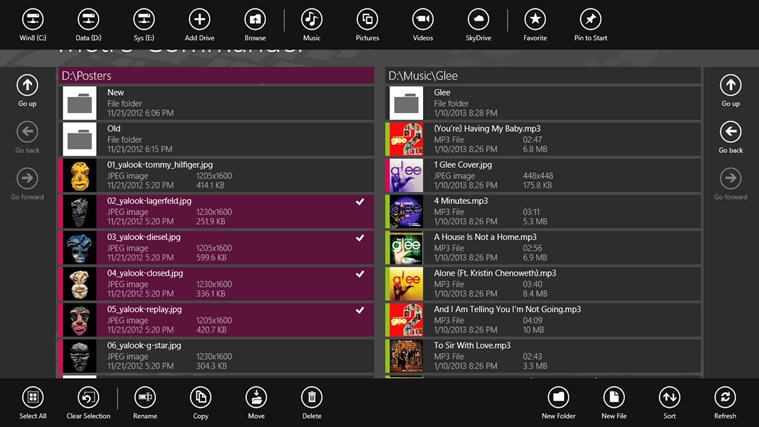Select the D:\Posters path header
759x427 pixels.
tap(217, 75)
